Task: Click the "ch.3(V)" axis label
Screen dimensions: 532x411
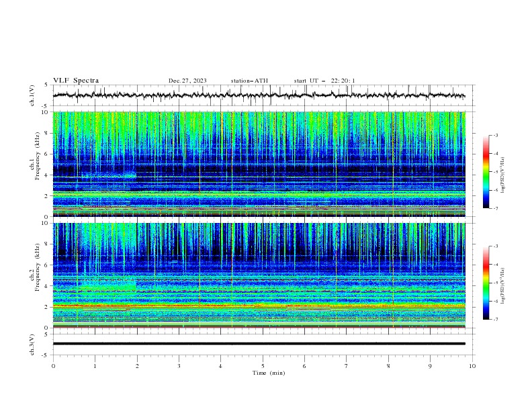Action: tap(32, 345)
